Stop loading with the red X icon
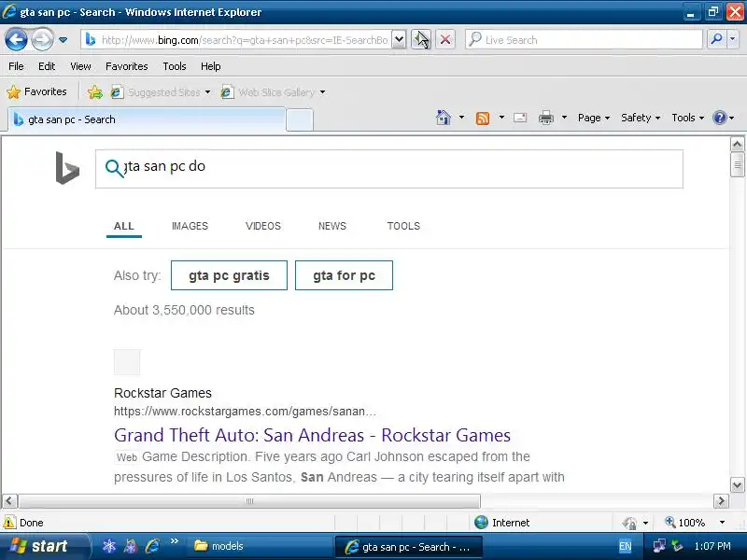This screenshot has width=747, height=560. [x=445, y=39]
